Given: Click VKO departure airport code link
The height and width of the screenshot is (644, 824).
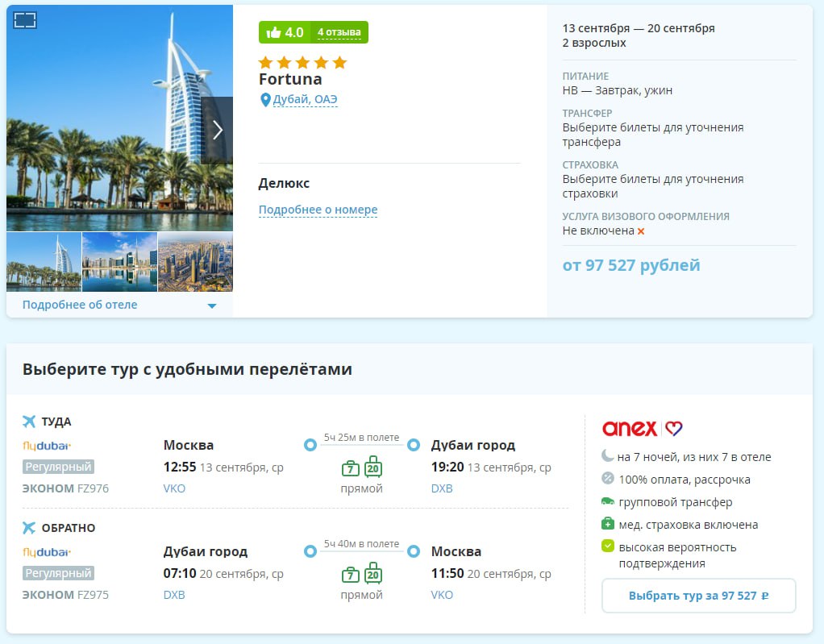Looking at the screenshot, I should (174, 488).
